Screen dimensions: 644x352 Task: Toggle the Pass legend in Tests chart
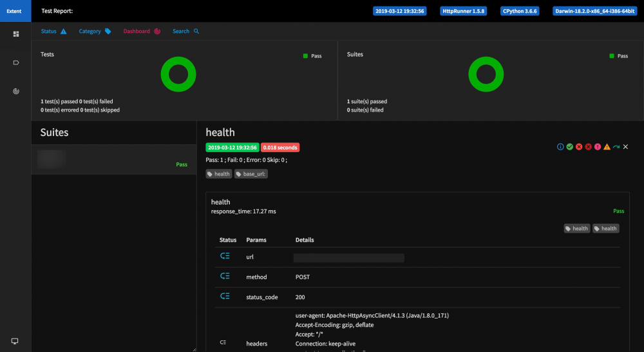point(312,56)
